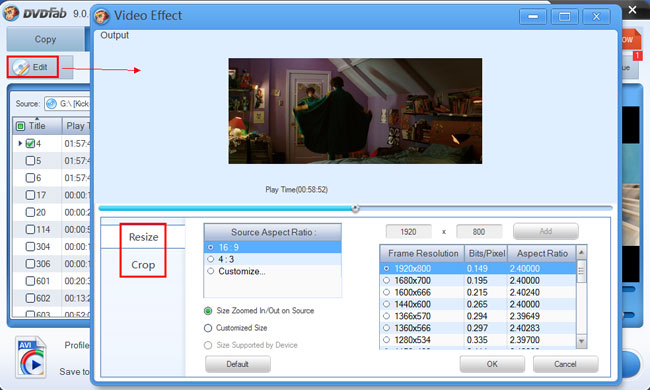Click the resolution list scroll down arrow
This screenshot has height=390, width=650.
coord(581,342)
